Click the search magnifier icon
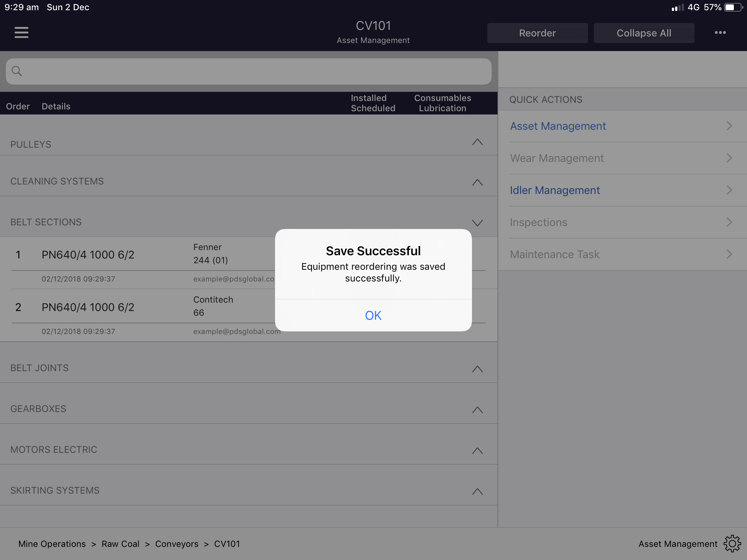This screenshot has height=560, width=747. click(x=17, y=71)
